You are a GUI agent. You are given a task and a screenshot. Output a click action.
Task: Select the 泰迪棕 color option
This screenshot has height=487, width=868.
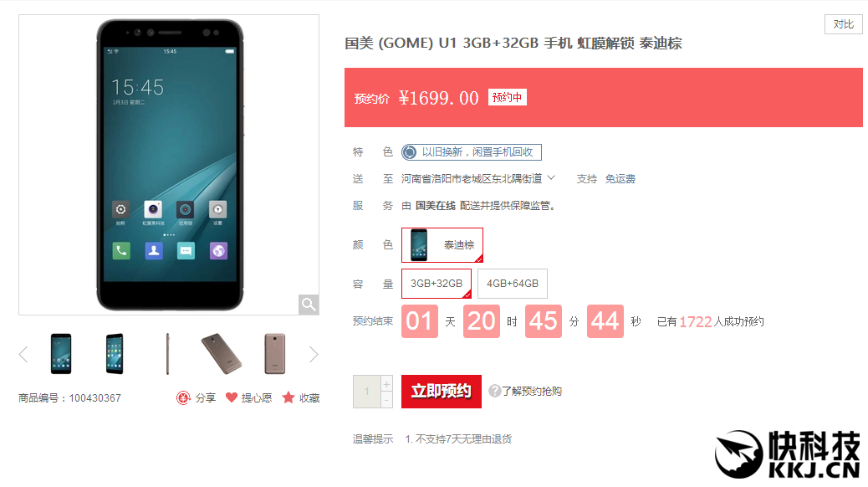pos(442,245)
